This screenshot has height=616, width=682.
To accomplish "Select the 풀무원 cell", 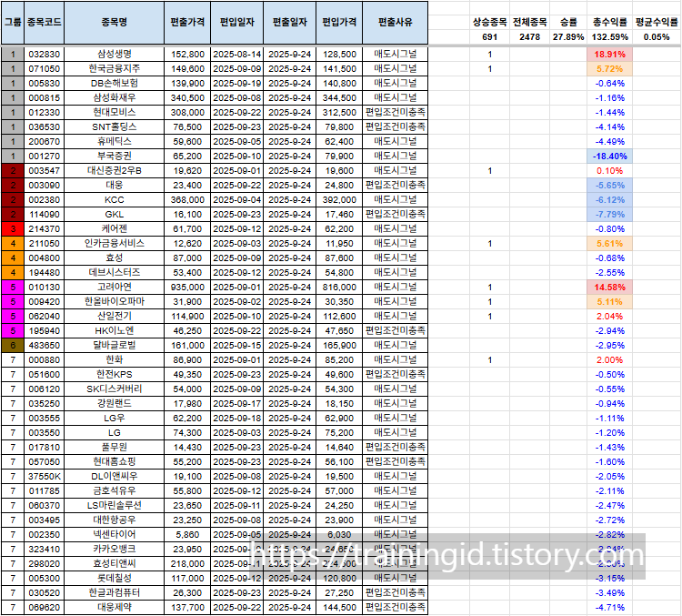I will (115, 447).
